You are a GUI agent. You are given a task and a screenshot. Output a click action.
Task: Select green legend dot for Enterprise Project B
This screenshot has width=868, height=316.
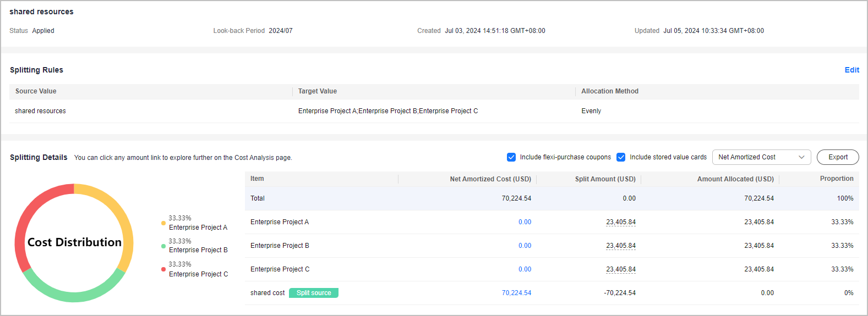[x=163, y=246]
